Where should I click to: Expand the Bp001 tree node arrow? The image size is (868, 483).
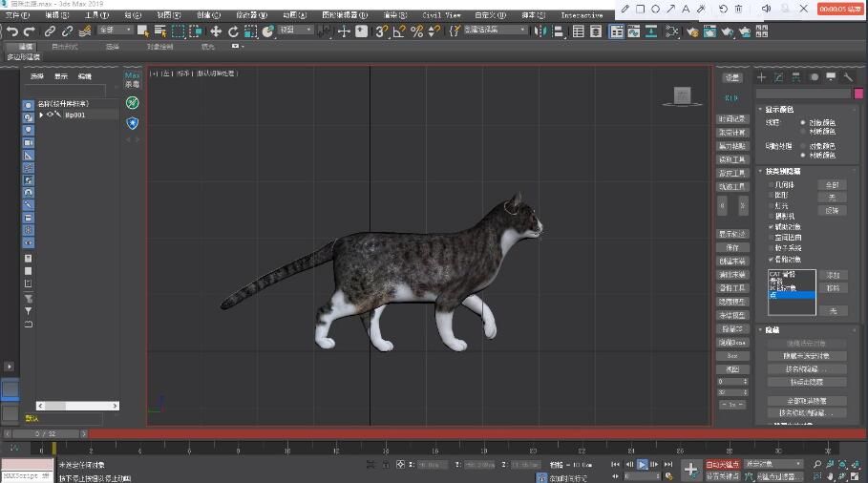click(41, 115)
